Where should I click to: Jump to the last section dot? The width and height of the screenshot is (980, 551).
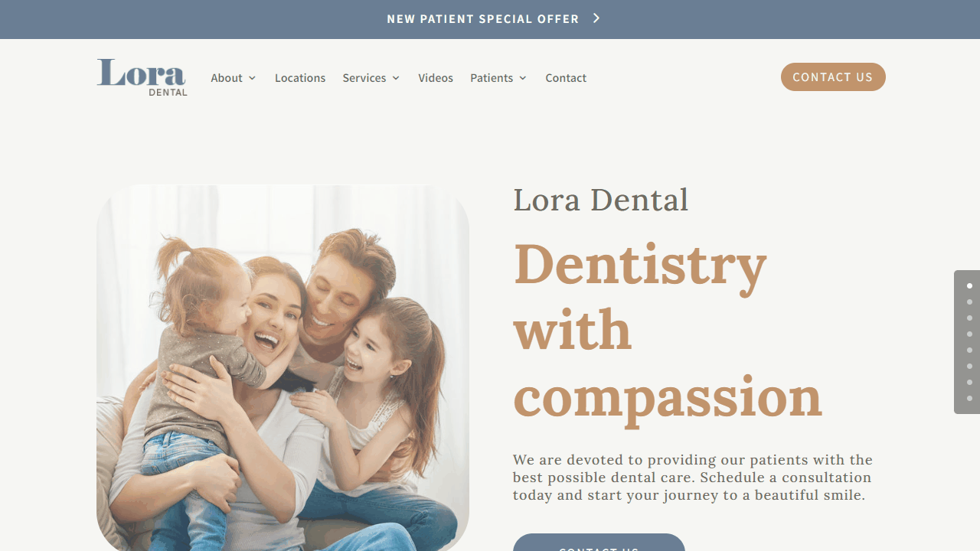pyautogui.click(x=969, y=398)
